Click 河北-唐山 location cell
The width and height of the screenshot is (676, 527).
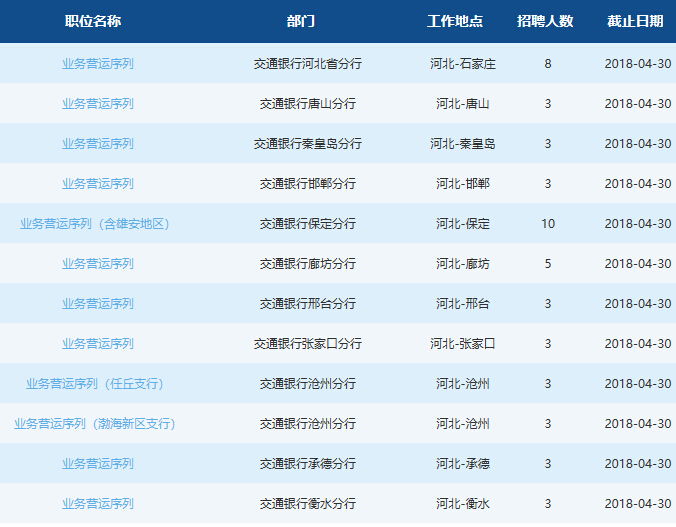click(463, 104)
